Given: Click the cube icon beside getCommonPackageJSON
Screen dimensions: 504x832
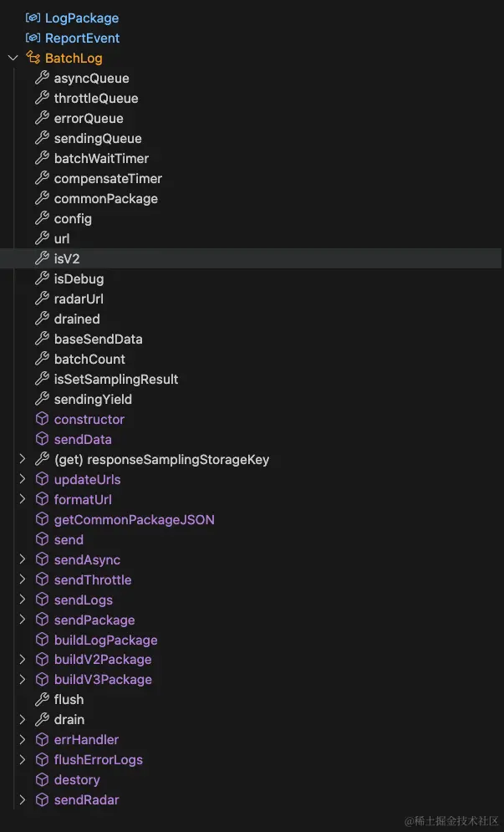Looking at the screenshot, I should tap(42, 519).
